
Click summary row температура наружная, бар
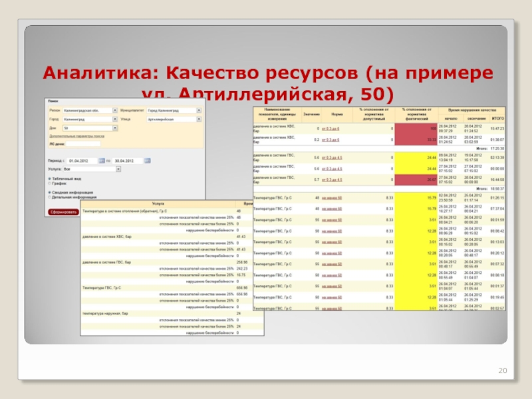172,313
